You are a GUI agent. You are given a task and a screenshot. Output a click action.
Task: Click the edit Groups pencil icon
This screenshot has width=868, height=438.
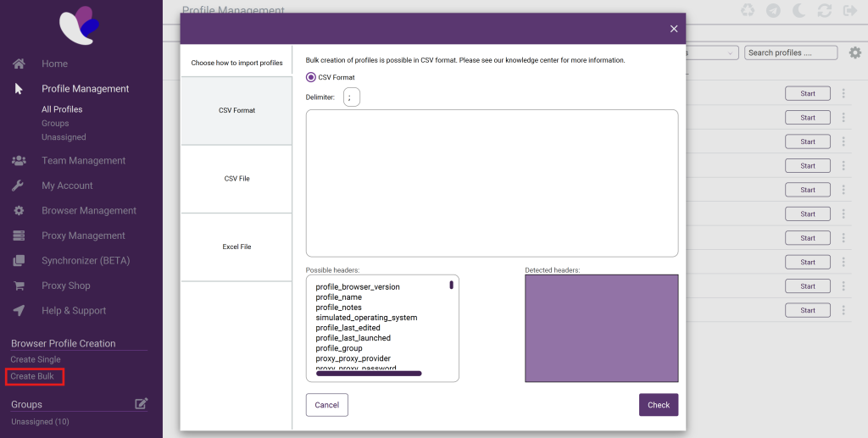click(142, 404)
